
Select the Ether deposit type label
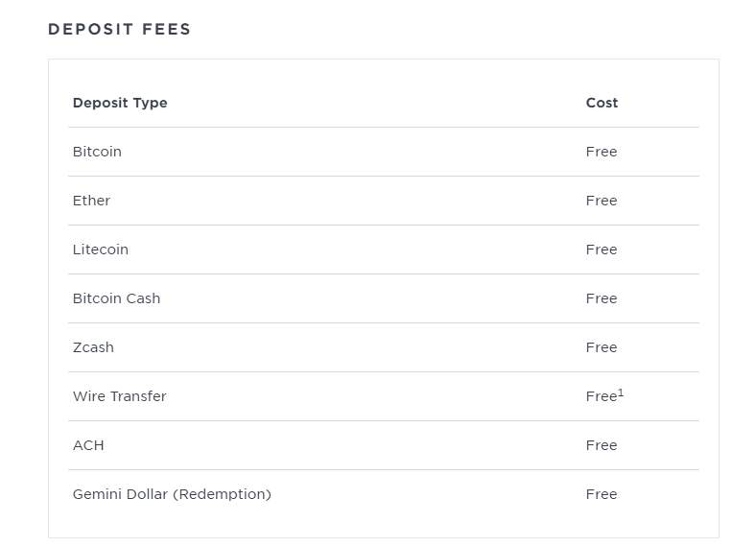(91, 201)
